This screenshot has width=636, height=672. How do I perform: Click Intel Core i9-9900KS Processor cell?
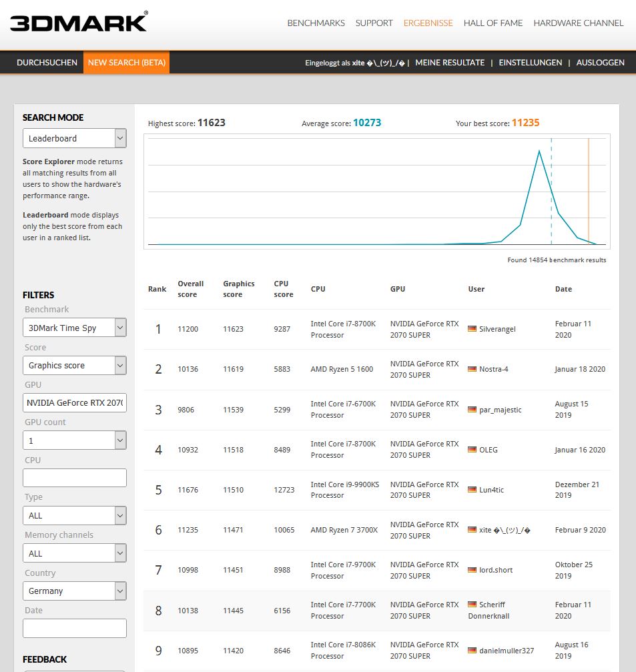344,490
